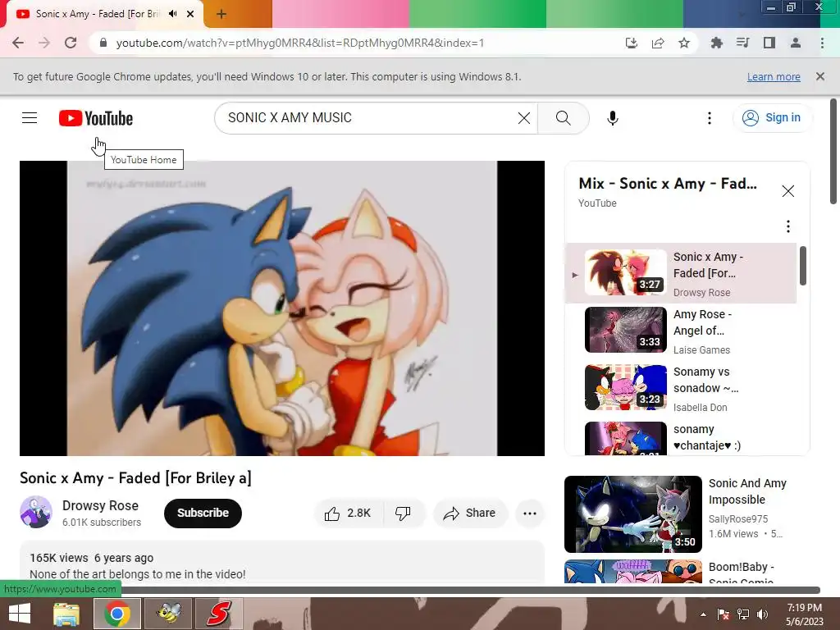Open Sonic And Amy Impossible thumbnail
840x630 pixels.
tap(632, 514)
